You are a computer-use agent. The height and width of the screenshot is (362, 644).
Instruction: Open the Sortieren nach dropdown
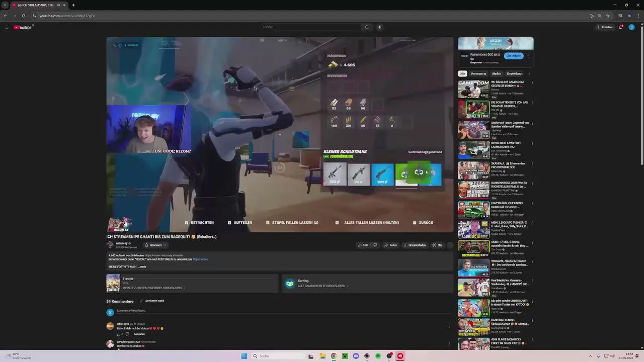click(x=152, y=301)
